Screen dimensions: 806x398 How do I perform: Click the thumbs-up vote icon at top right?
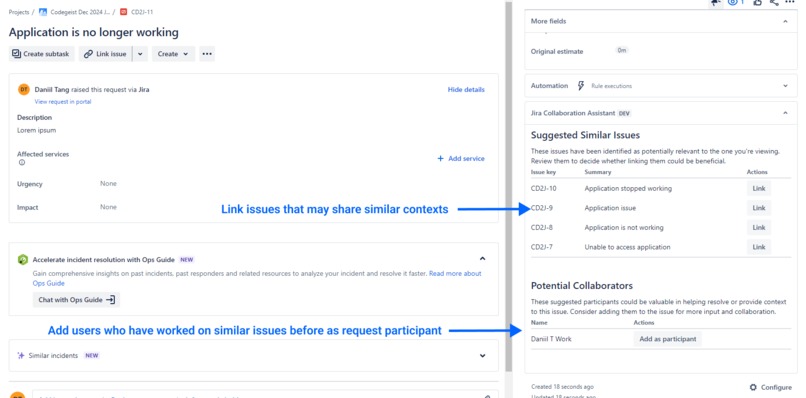(757, 3)
